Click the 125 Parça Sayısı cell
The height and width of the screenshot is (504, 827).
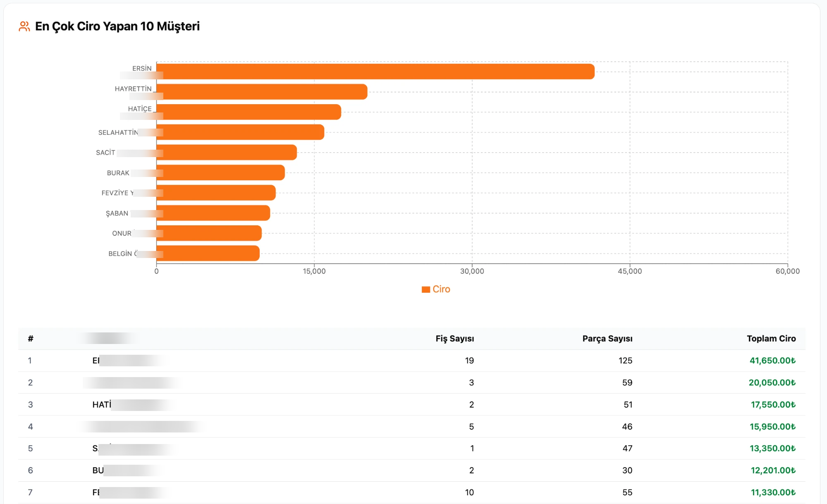click(625, 361)
